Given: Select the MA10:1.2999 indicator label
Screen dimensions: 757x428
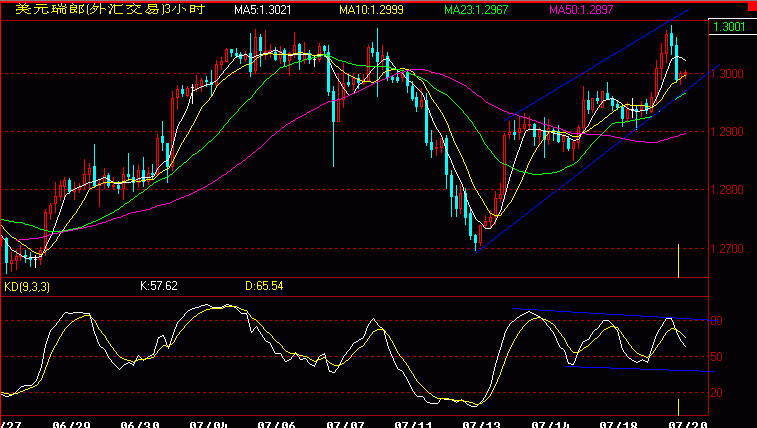Looking at the screenshot, I should click(371, 10).
